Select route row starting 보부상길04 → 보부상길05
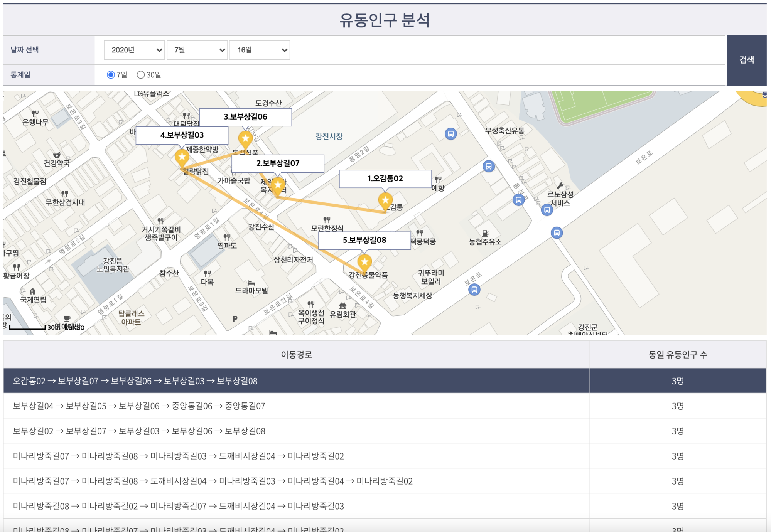 coord(385,406)
